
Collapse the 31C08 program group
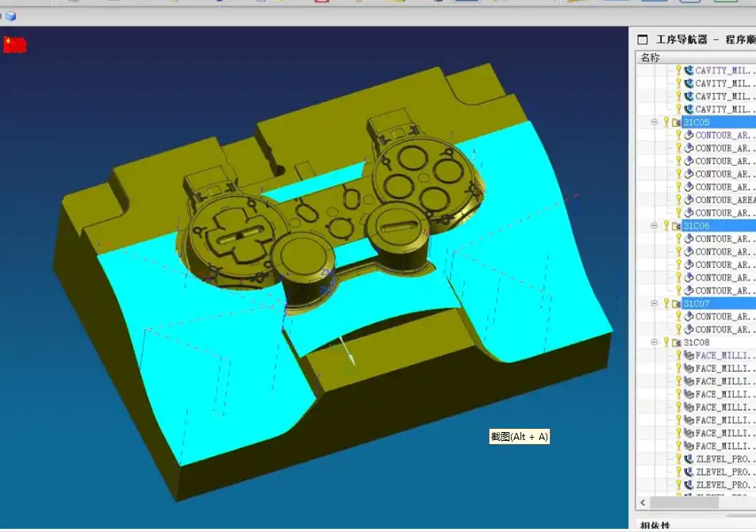654,343
